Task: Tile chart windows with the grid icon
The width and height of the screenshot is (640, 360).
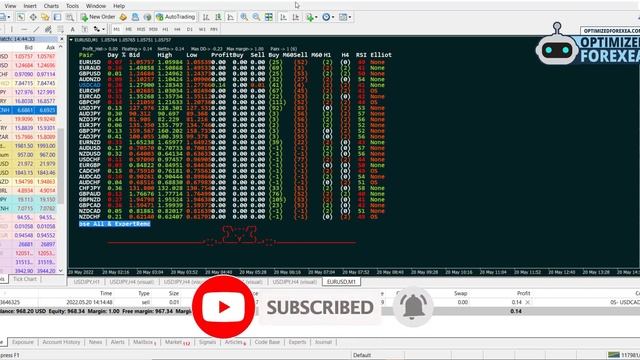Action: pos(269,17)
